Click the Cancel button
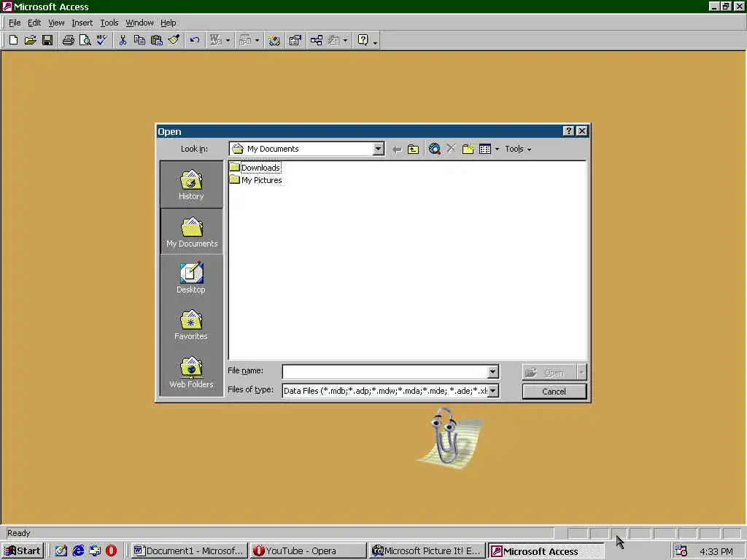The height and width of the screenshot is (560, 747). 554,392
